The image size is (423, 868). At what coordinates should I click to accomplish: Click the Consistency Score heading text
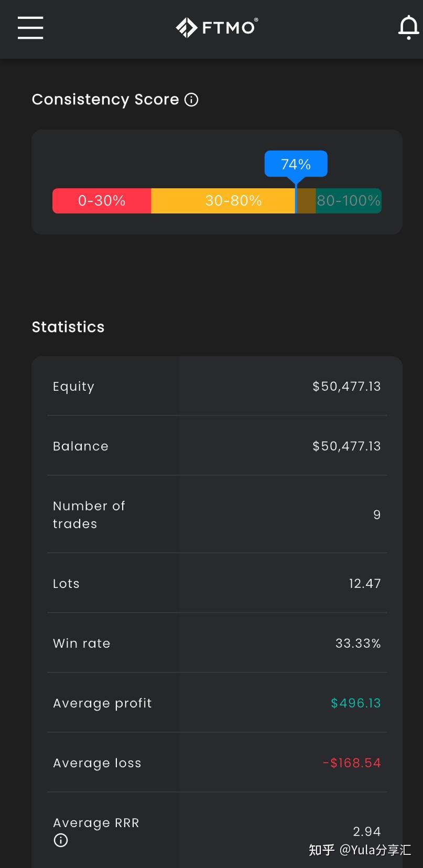pos(105,100)
